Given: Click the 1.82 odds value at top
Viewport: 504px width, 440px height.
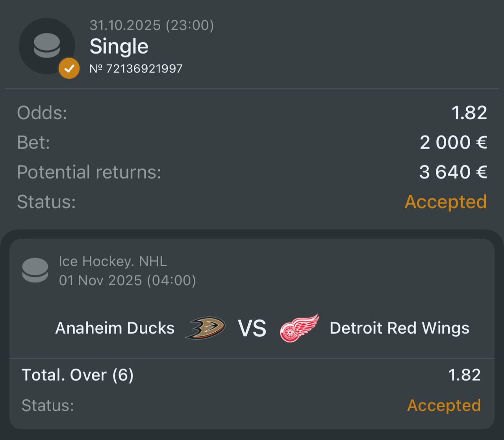Looking at the screenshot, I should pos(469,113).
